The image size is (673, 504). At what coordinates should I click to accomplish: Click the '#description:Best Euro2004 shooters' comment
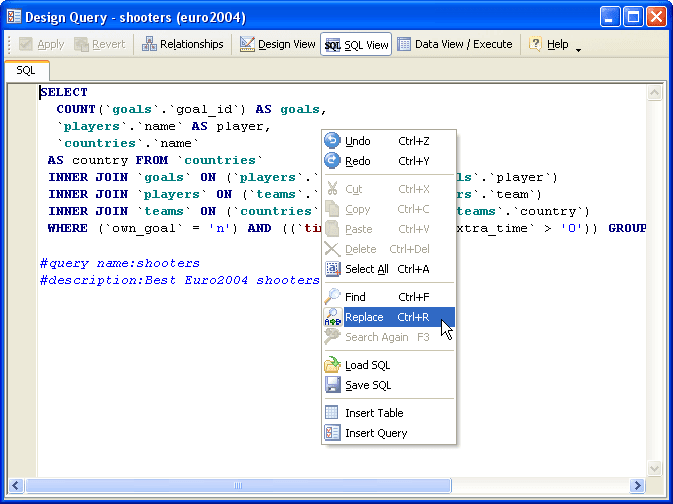[x=180, y=280]
